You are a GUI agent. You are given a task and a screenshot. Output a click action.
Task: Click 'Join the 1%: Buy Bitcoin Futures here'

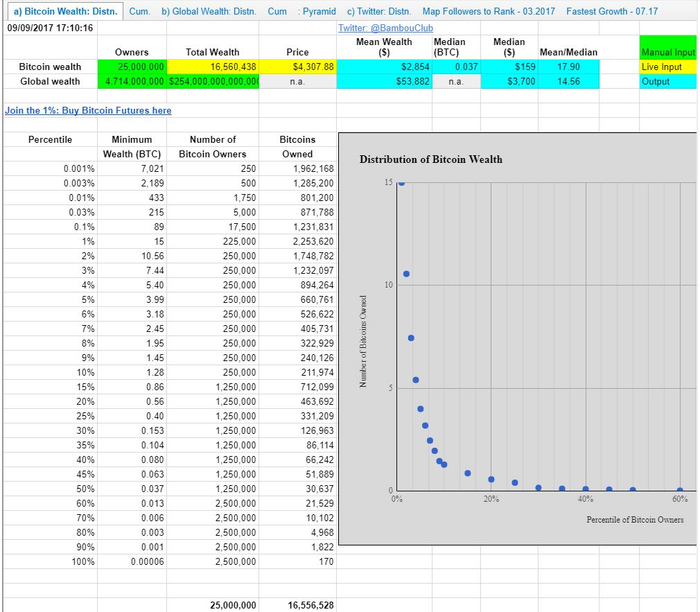click(88, 110)
